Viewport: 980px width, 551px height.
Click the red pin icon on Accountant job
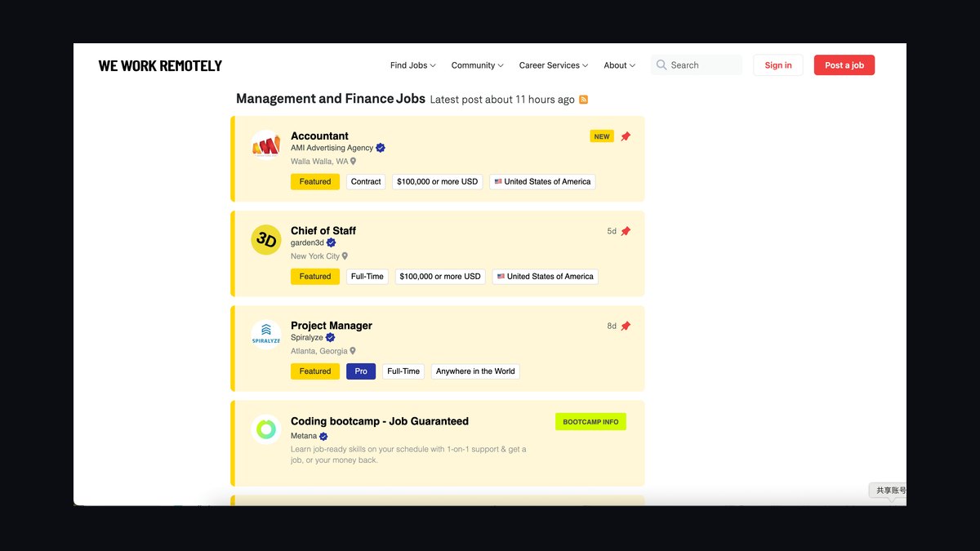pos(626,136)
